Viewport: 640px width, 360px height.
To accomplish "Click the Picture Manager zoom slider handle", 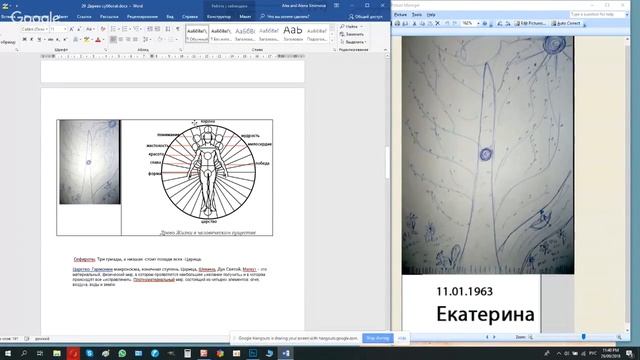I will click(x=583, y=337).
